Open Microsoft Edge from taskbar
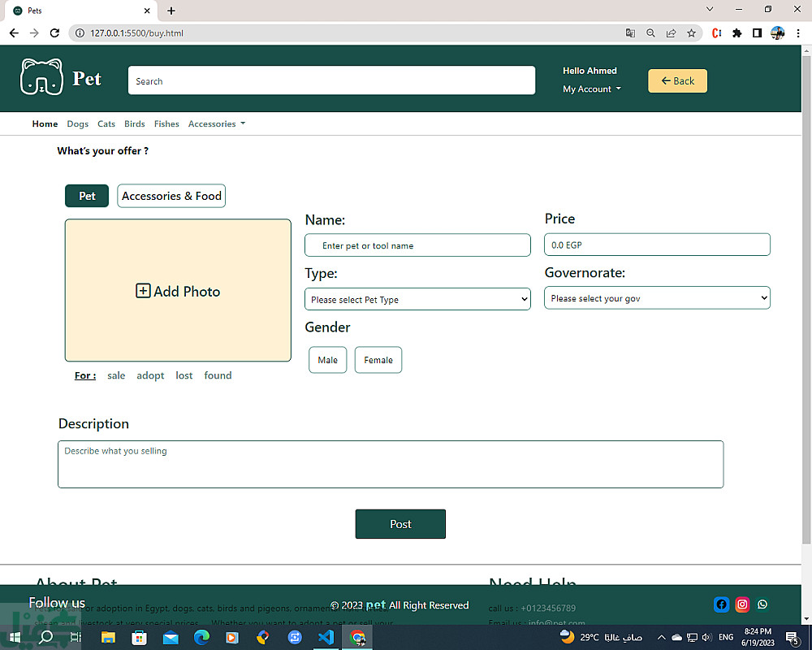This screenshot has width=812, height=650. point(201,637)
